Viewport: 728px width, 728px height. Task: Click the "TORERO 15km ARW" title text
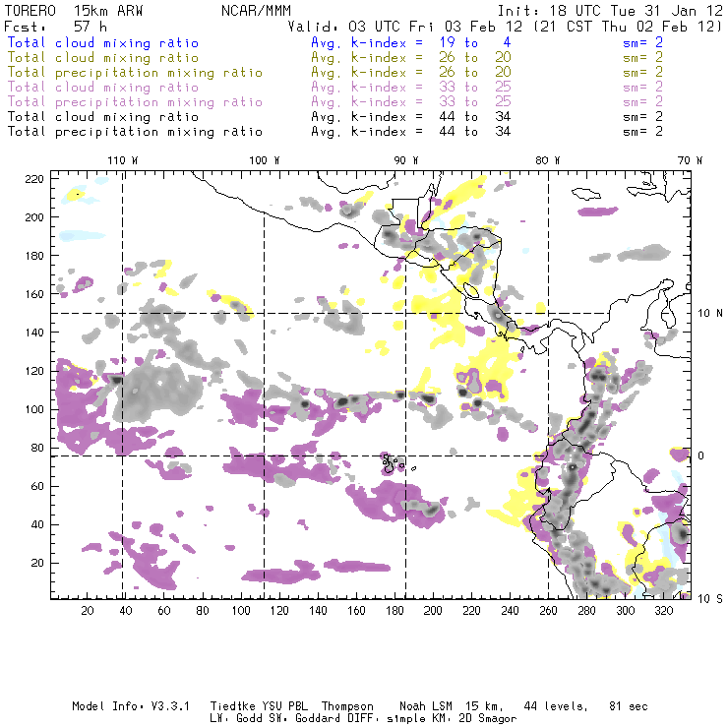74,11
